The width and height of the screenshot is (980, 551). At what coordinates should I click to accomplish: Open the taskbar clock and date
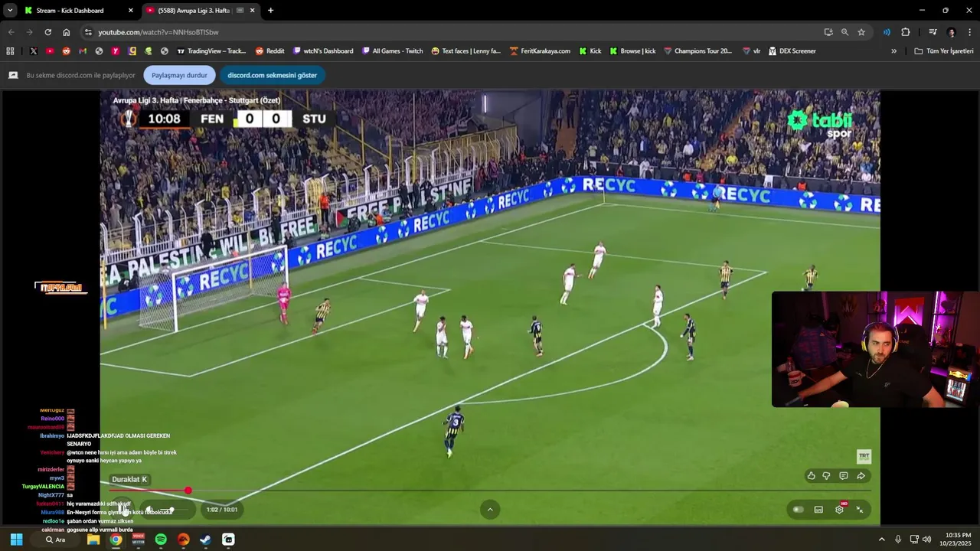(x=958, y=540)
